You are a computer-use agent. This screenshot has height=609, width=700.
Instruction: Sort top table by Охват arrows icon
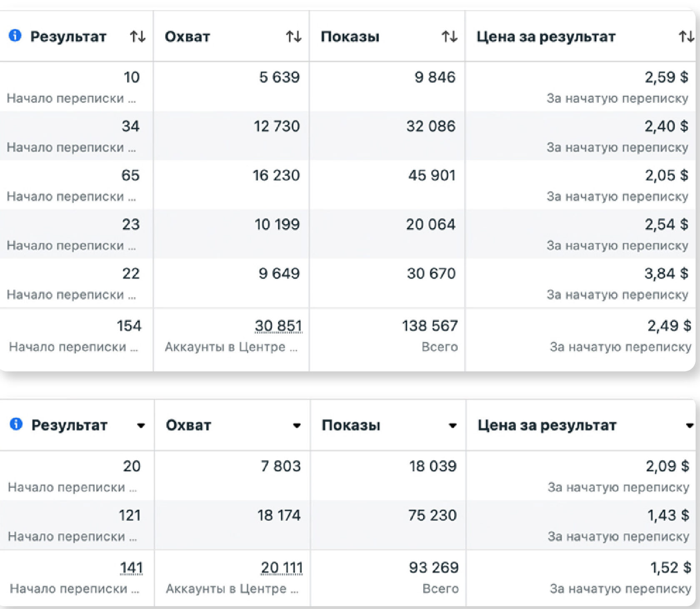[294, 37]
